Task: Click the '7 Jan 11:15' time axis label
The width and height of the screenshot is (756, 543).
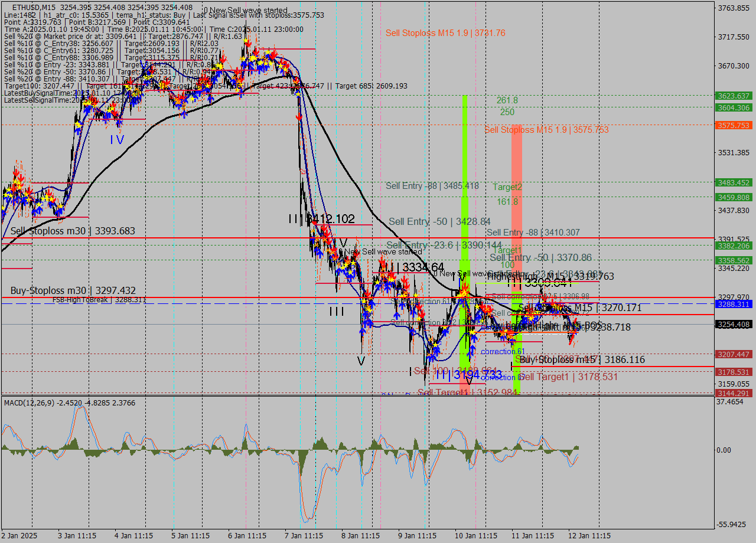Action: pos(304,536)
